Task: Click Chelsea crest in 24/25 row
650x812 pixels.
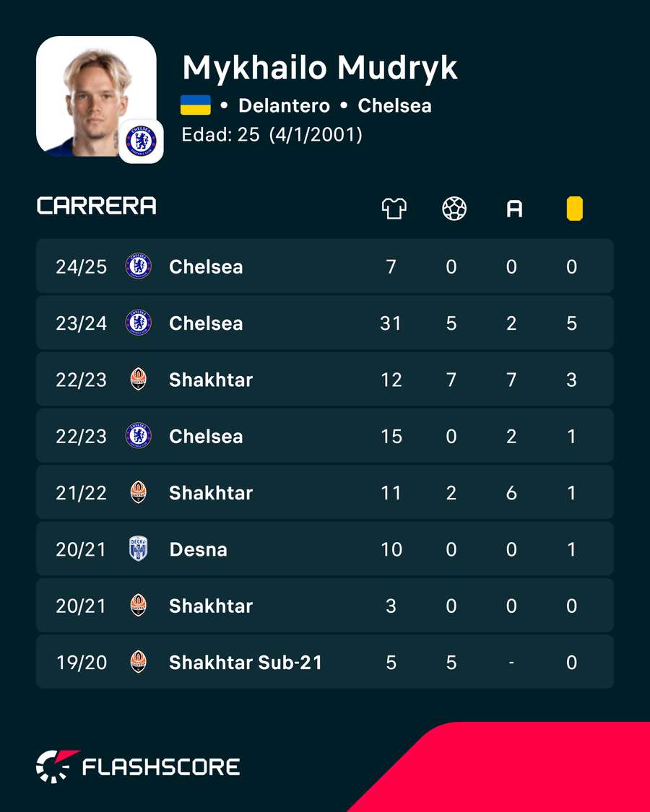Action: click(x=139, y=266)
